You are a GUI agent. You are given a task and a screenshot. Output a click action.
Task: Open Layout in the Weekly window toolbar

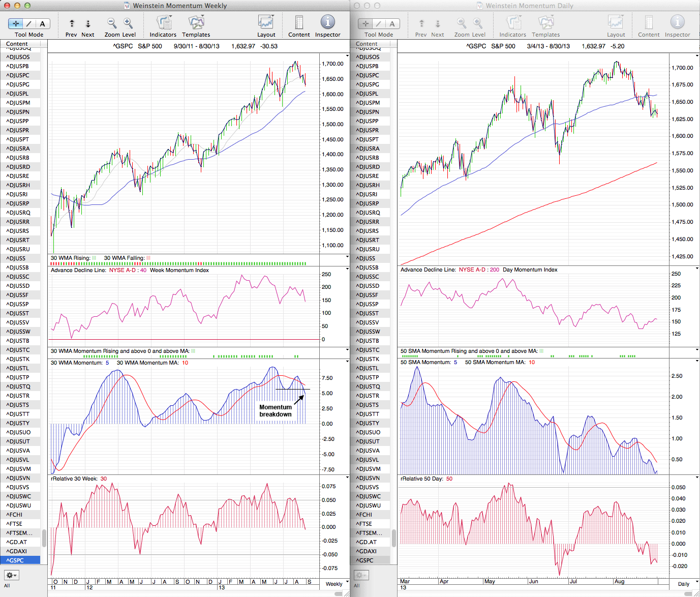266,22
